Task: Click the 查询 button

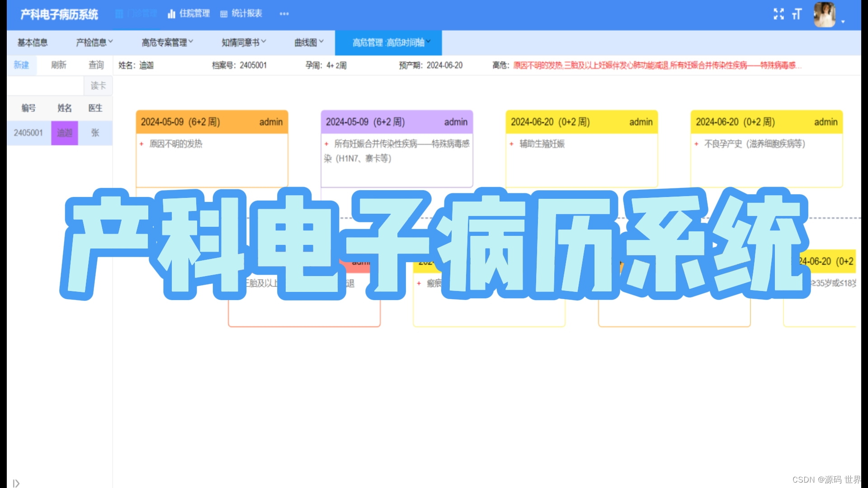Action: pos(96,65)
